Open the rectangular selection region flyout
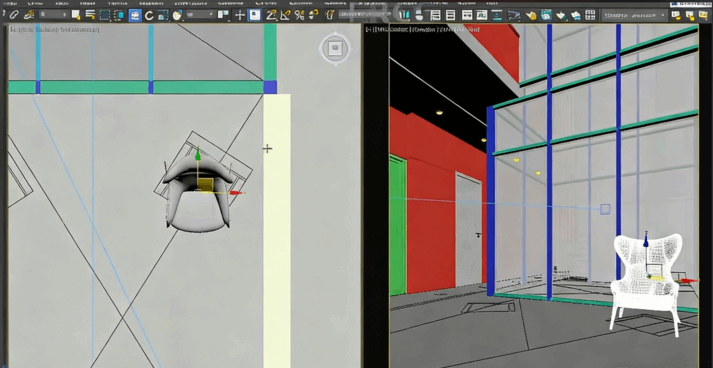 tap(105, 15)
